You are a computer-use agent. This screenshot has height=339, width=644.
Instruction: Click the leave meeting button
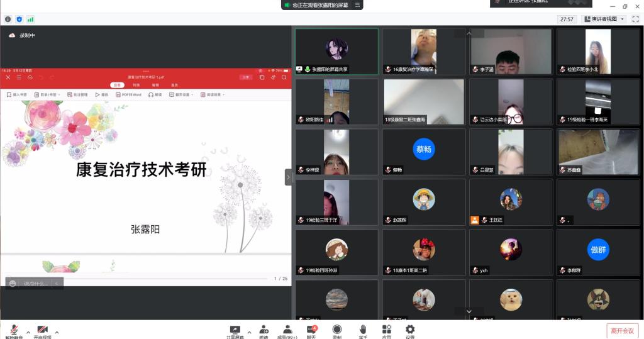[x=622, y=331]
